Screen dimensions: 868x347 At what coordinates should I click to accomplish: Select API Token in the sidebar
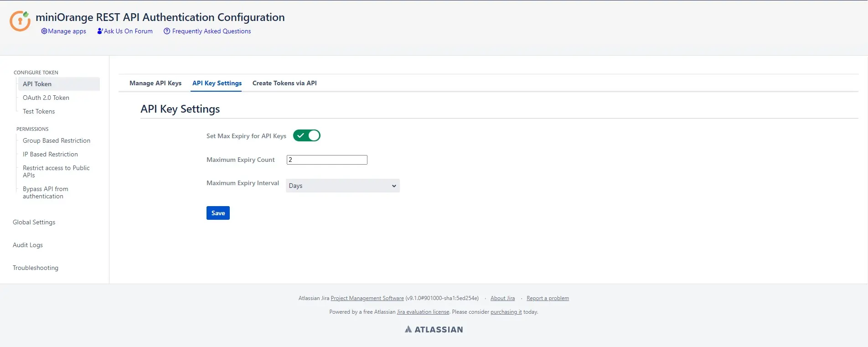pyautogui.click(x=59, y=84)
